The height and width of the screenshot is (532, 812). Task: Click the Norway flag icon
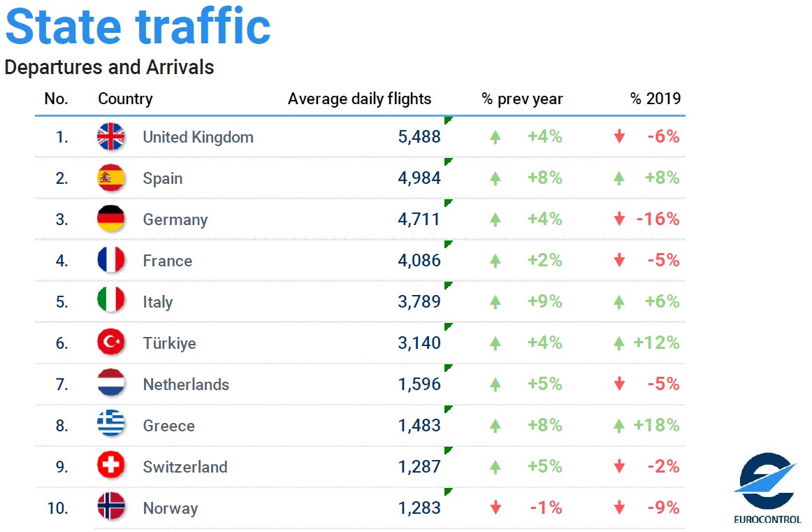pyautogui.click(x=111, y=507)
